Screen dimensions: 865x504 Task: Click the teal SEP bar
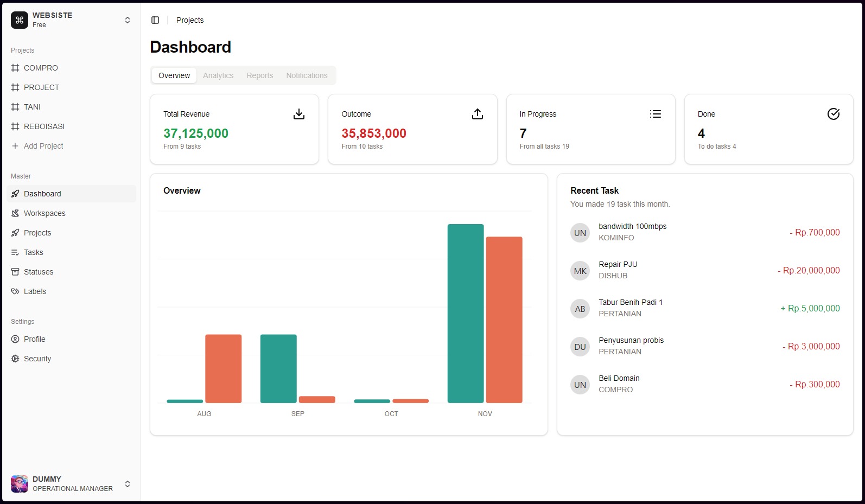[x=278, y=369]
